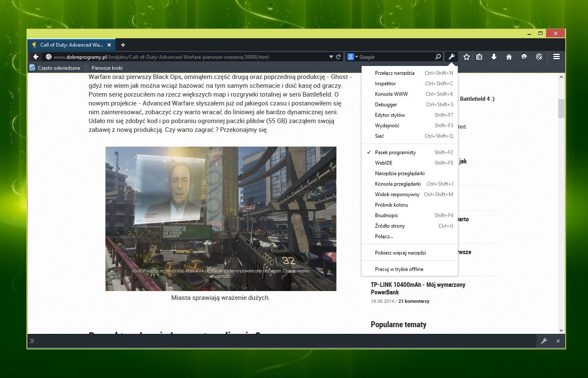Show bookmarks list icon in toolbar
The height and width of the screenshot is (378, 588).
tap(479, 57)
